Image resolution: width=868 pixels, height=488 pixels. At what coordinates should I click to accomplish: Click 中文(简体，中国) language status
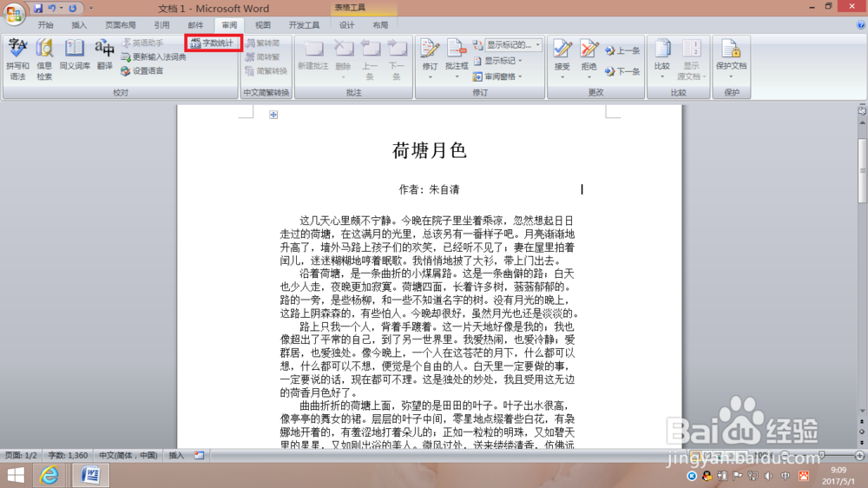(x=128, y=455)
